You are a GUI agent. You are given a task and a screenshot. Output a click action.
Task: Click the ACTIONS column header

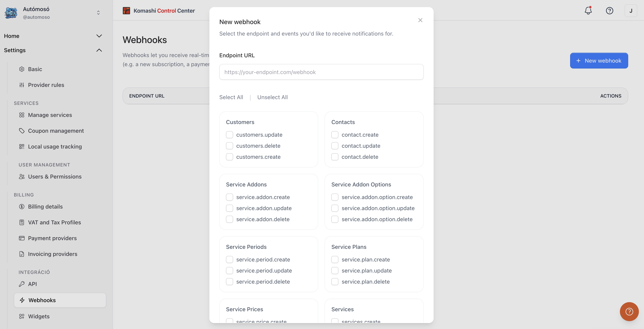611,96
